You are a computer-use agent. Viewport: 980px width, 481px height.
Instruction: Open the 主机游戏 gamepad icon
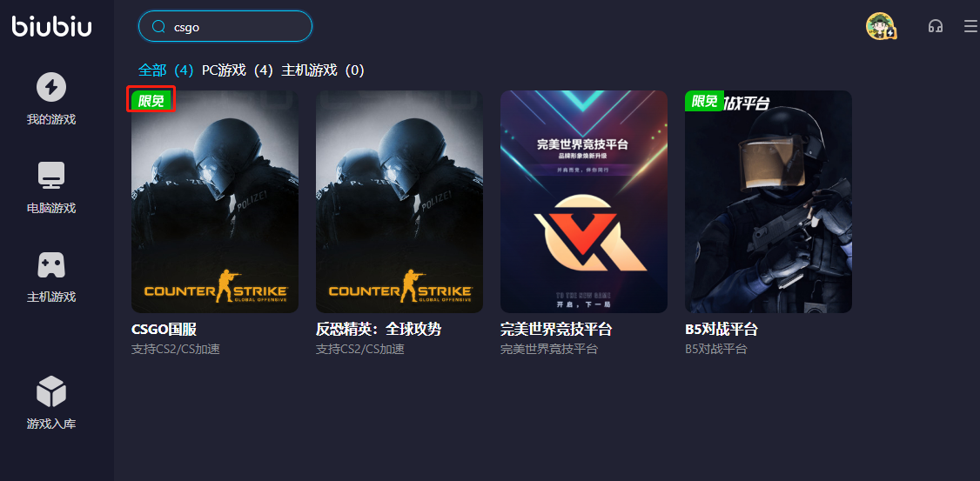tap(51, 265)
